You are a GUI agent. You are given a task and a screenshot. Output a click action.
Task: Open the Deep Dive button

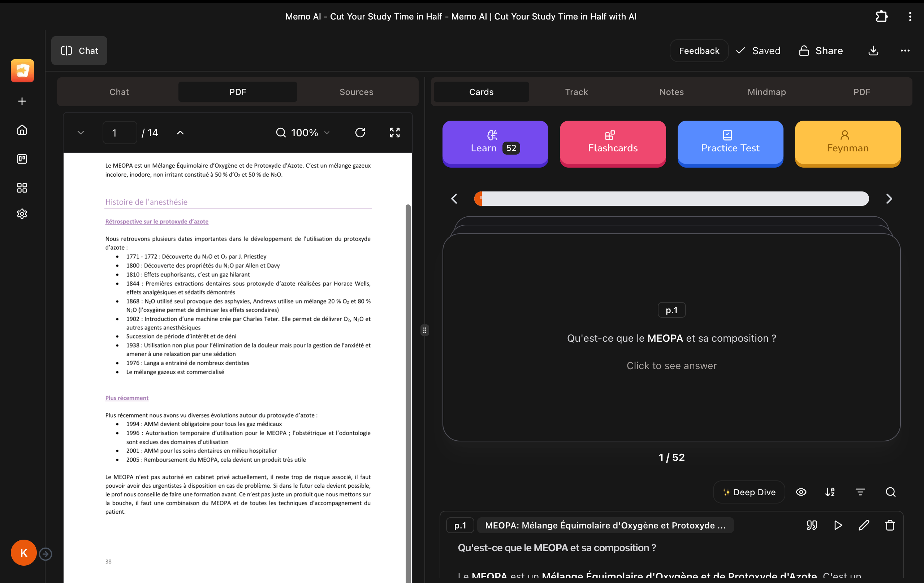point(749,492)
